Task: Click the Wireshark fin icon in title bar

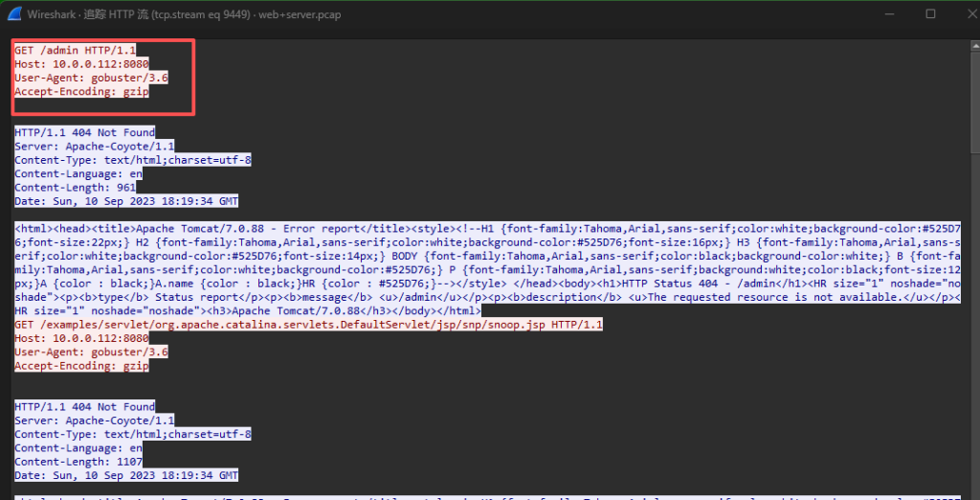Action: pos(16,14)
